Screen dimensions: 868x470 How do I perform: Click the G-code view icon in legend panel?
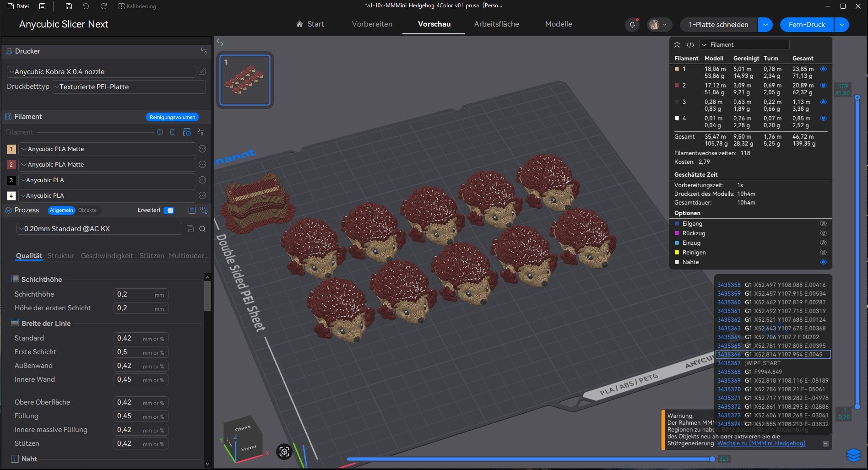coord(690,45)
